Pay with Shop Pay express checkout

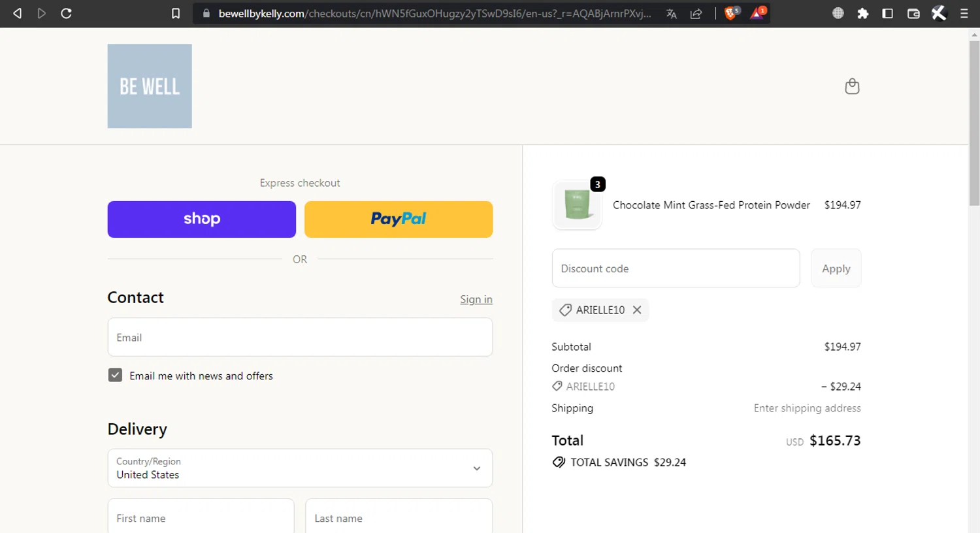pos(202,219)
